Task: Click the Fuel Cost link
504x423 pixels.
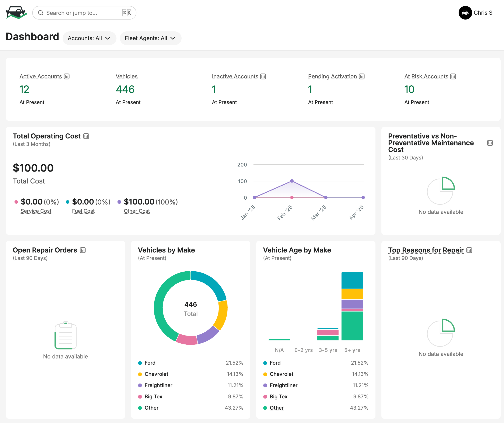Action: (x=83, y=211)
